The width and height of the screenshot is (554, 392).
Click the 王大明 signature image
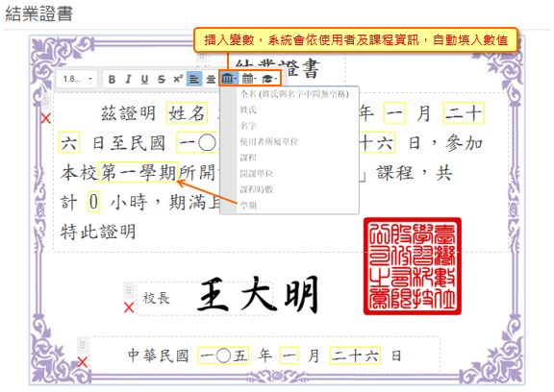click(258, 295)
